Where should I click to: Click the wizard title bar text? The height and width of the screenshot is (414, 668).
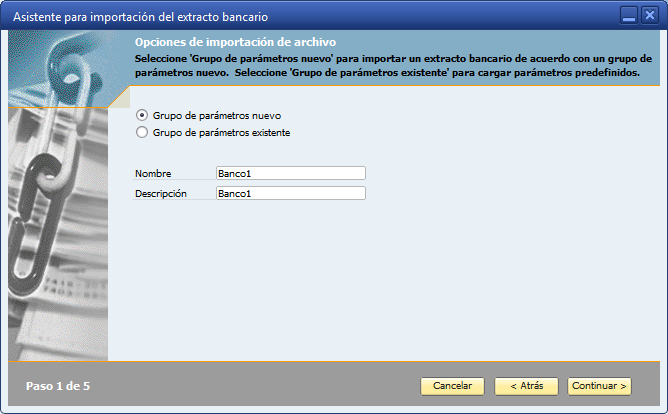(x=139, y=17)
